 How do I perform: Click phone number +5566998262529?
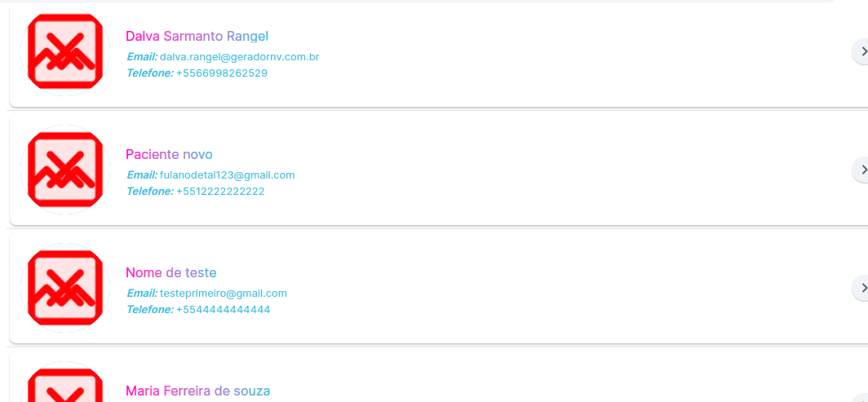click(x=222, y=73)
